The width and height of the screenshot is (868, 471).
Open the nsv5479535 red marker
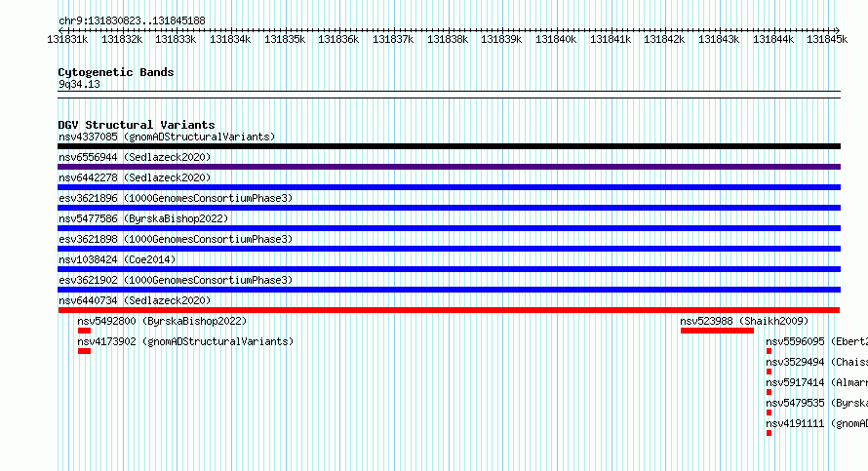[x=769, y=412]
